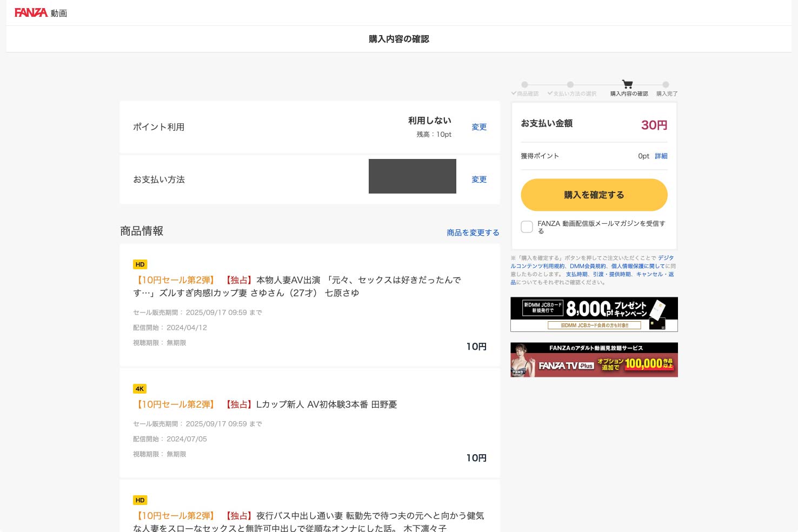Open the 支払時期 link
The width and height of the screenshot is (798, 532).
[576, 274]
